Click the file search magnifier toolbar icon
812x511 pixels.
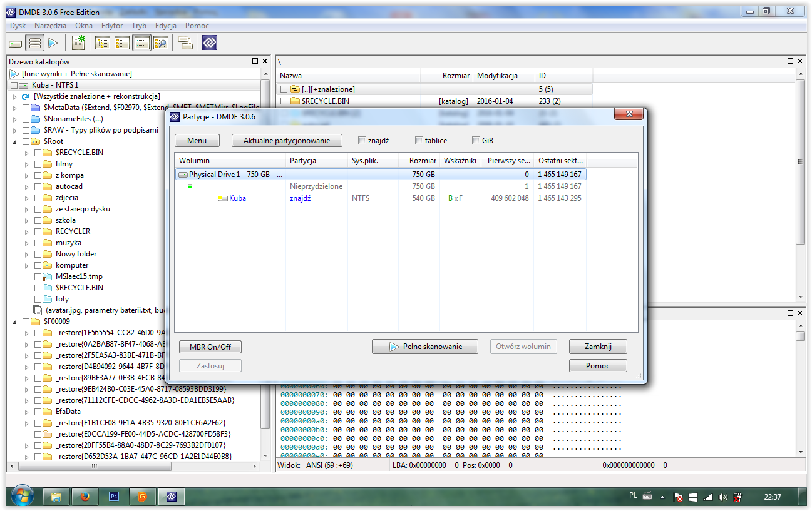point(161,43)
